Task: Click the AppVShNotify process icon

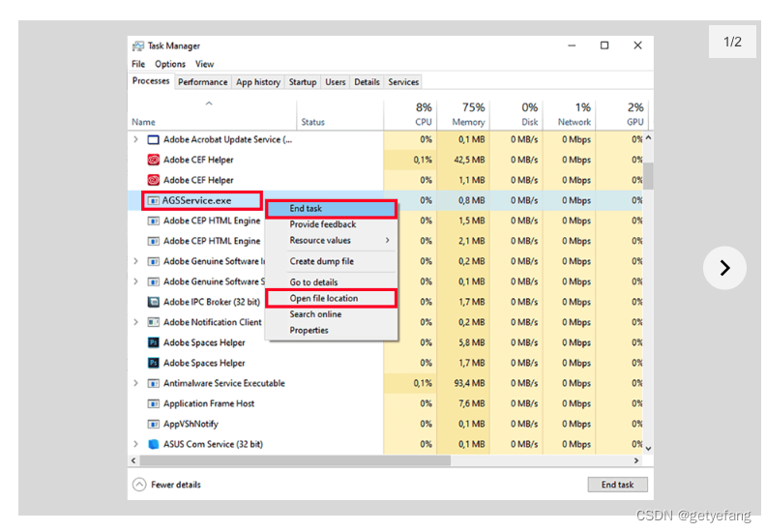Action: tap(154, 424)
